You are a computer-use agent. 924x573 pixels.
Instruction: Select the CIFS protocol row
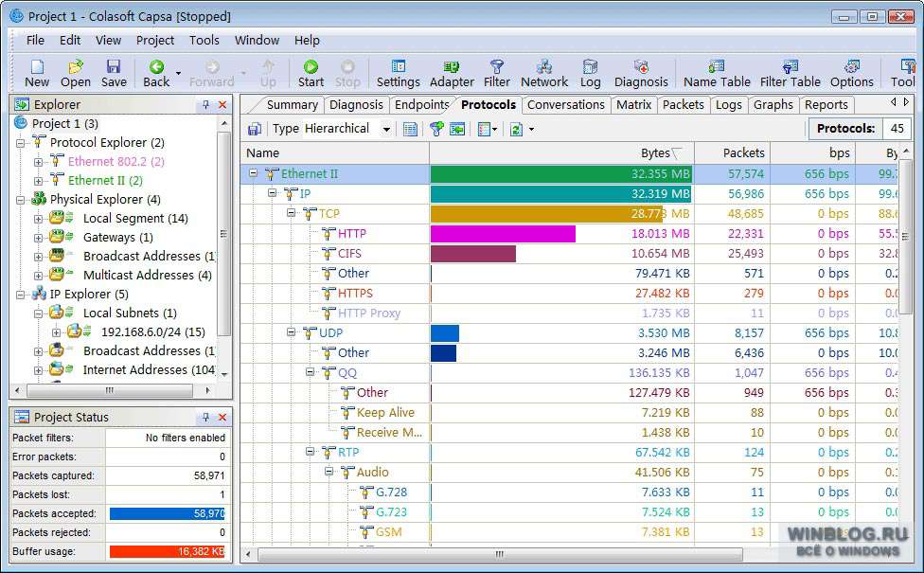[x=569, y=254]
